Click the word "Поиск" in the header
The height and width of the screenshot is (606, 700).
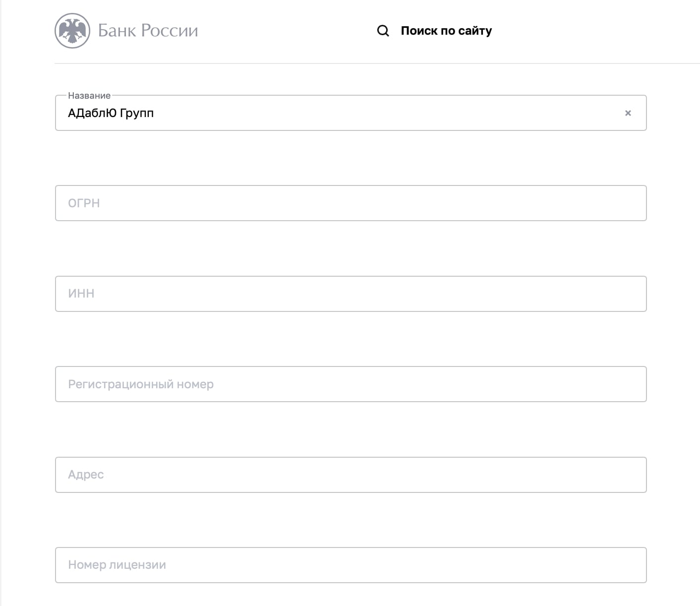pyautogui.click(x=419, y=31)
